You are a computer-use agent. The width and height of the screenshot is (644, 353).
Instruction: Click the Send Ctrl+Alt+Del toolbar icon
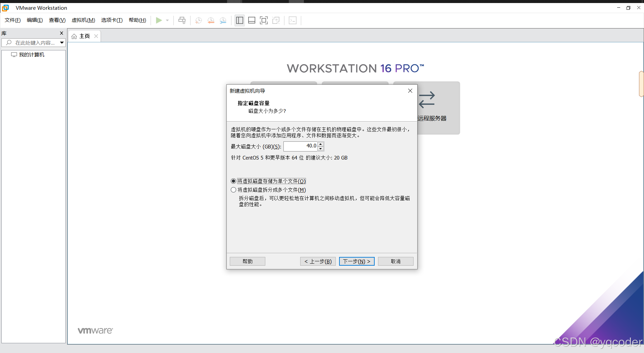click(x=182, y=20)
